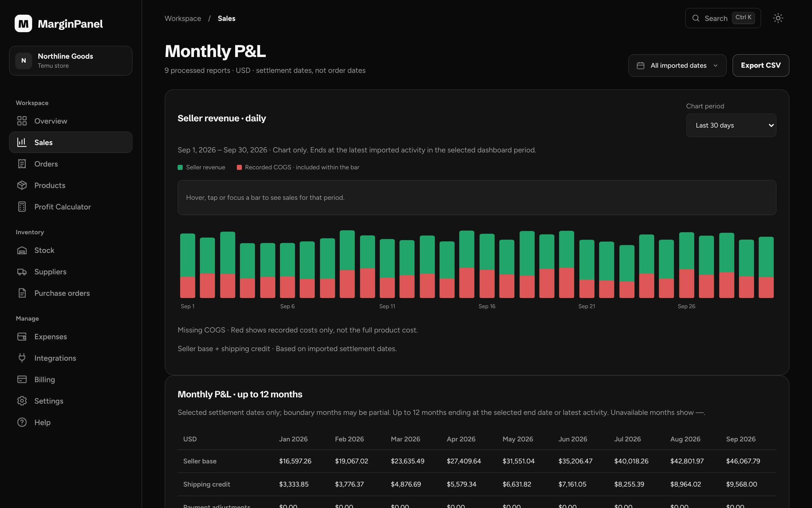This screenshot has width=812, height=508.
Task: Select the Sales bar chart icon
Action: [22, 143]
